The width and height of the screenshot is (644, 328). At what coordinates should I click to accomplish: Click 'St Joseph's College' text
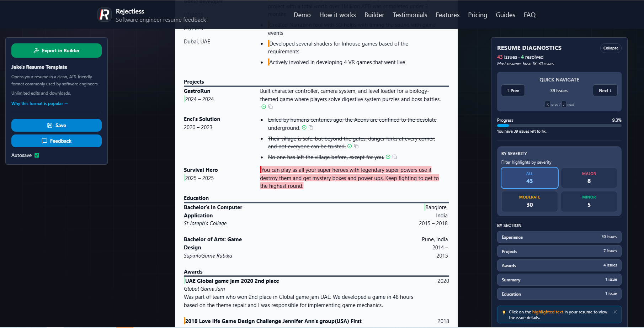(x=205, y=223)
